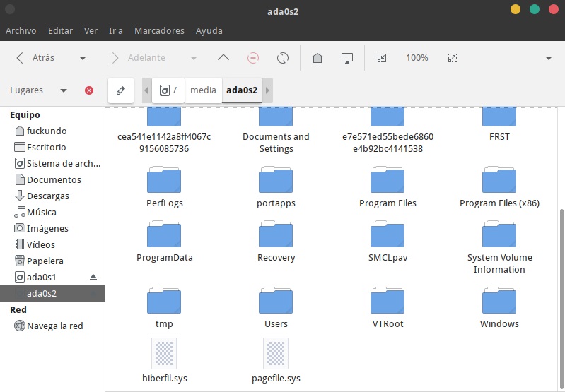Image resolution: width=565 pixels, height=392 pixels.
Task: Select Documentos in the sidebar
Action: click(x=52, y=179)
